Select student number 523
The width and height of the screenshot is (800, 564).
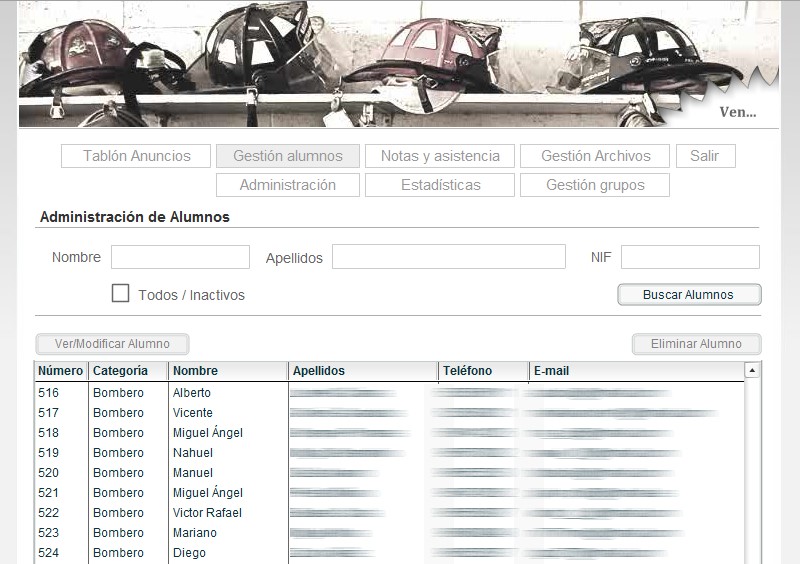(x=48, y=532)
